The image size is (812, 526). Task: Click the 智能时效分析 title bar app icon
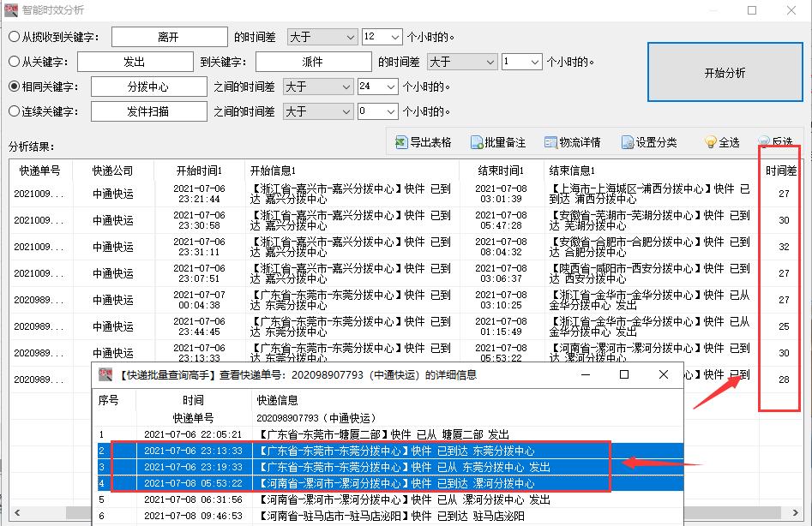11,9
